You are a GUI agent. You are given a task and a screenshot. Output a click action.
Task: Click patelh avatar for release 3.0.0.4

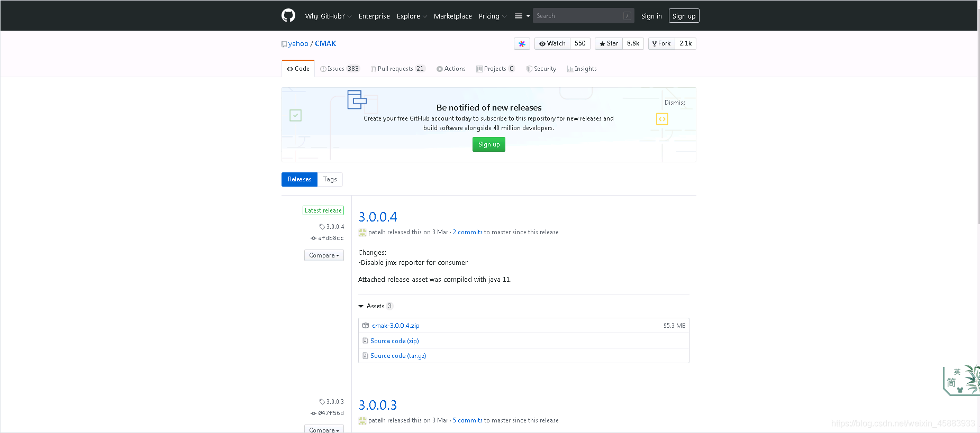(x=362, y=233)
